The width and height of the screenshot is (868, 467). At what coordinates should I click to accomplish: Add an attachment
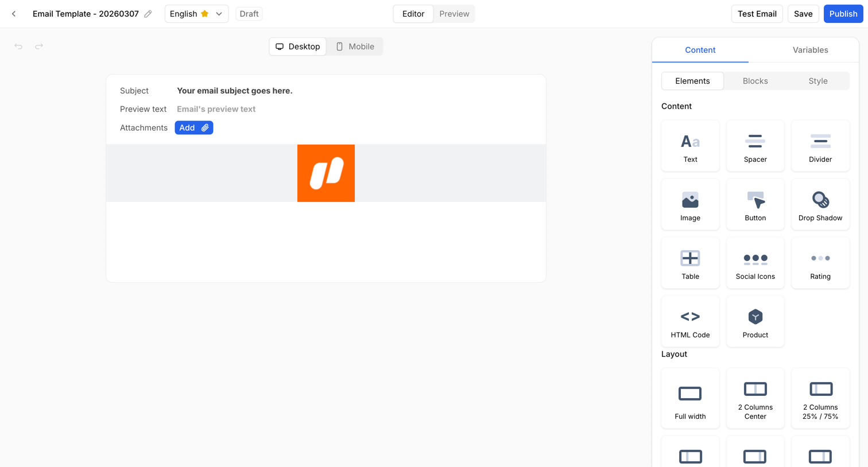pos(194,128)
